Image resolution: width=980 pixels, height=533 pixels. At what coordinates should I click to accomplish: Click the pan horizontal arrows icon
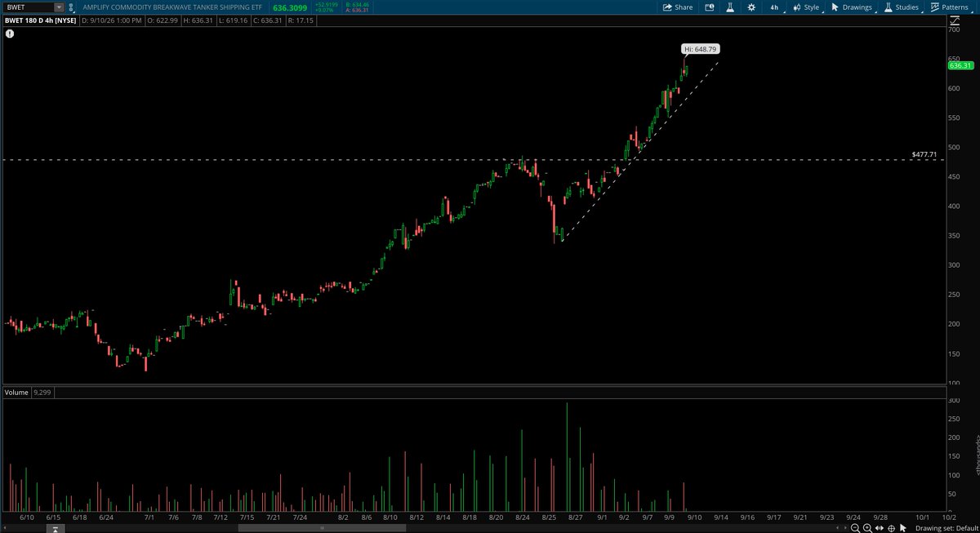tap(879, 528)
